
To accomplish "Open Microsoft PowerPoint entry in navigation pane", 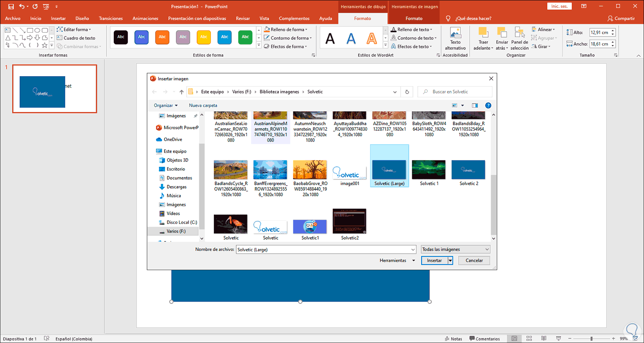I will pos(177,127).
